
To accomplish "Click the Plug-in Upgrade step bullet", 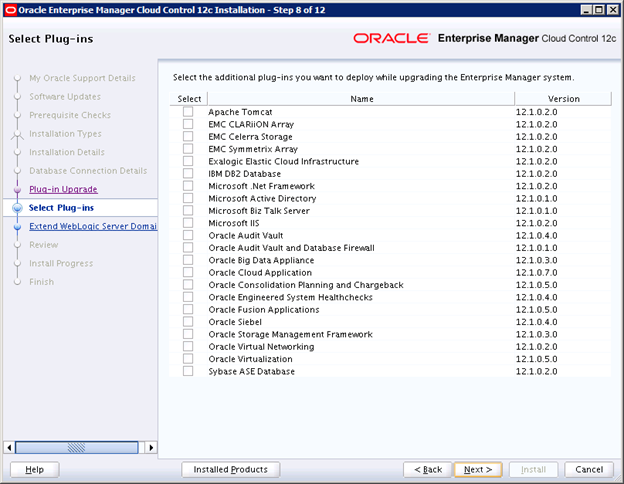I will click(17, 189).
